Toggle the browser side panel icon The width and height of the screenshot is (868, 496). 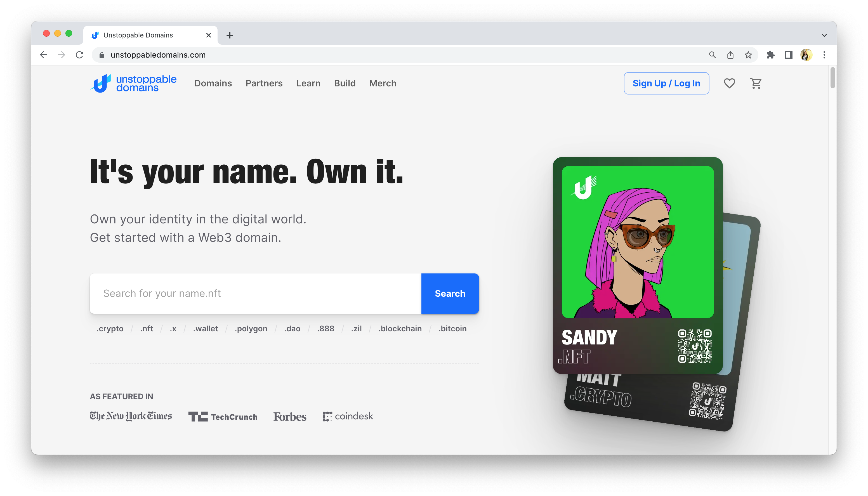point(788,55)
